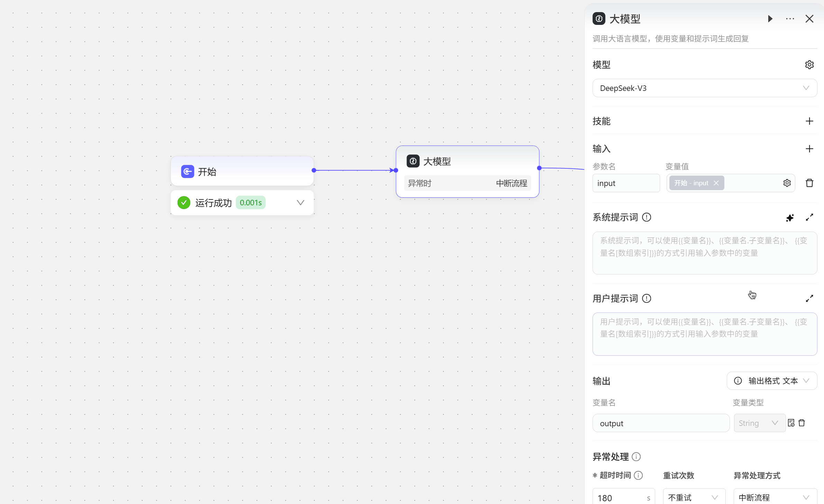
Task: Run the 大模型 node with play icon
Action: click(x=770, y=19)
